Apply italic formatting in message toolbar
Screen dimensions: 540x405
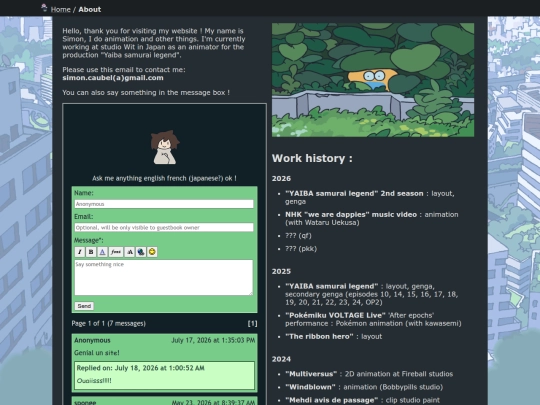80,252
